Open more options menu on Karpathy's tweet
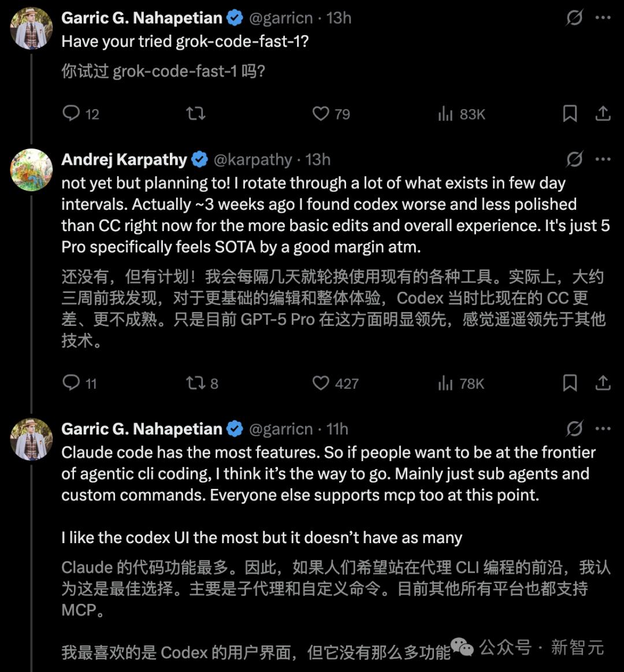624x672 pixels. (x=603, y=159)
